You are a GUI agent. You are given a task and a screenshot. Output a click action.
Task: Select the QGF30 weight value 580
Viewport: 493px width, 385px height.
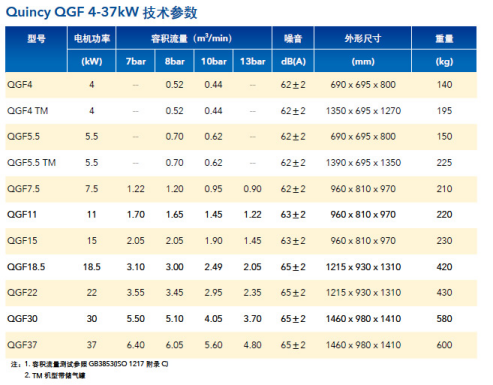(444, 319)
